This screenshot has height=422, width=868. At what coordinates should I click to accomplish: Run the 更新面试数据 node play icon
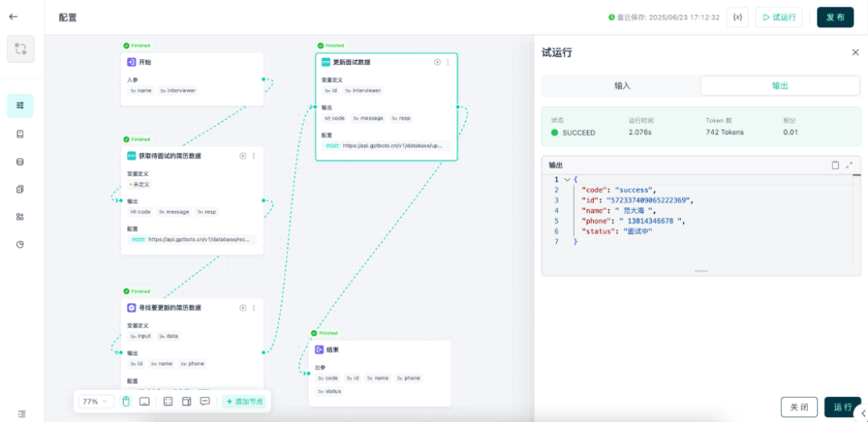click(436, 62)
